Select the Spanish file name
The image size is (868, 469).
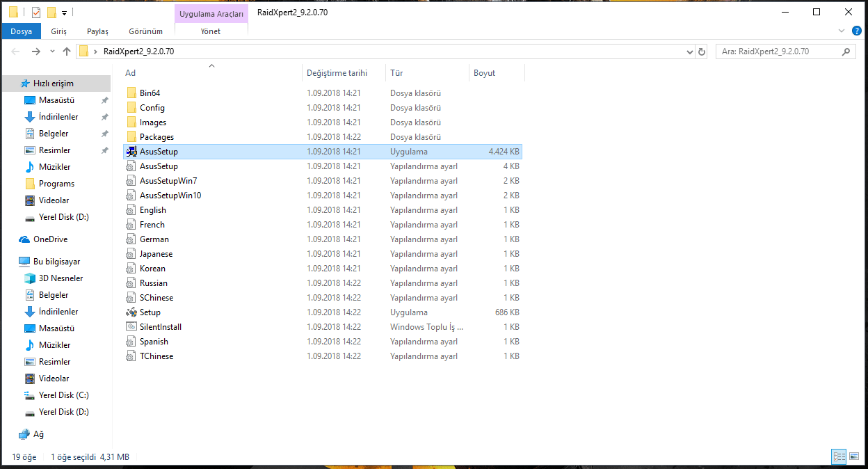pos(154,342)
